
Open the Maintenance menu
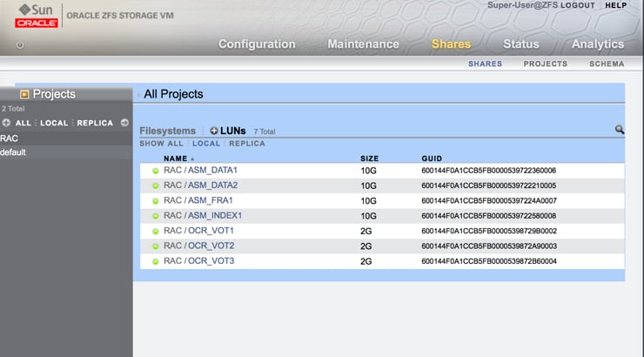point(363,44)
